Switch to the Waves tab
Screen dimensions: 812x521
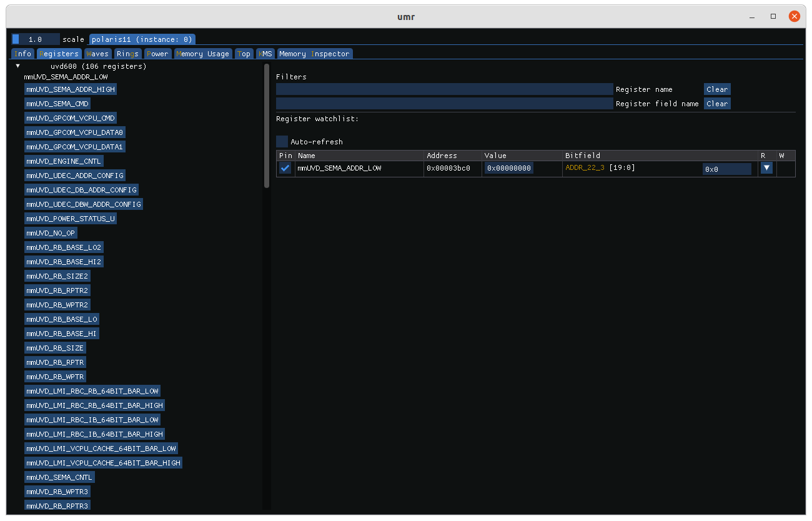(x=97, y=54)
